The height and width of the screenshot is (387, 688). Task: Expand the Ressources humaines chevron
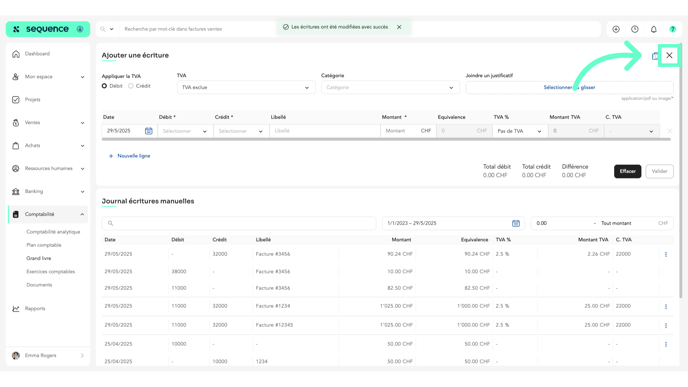pyautogui.click(x=82, y=168)
